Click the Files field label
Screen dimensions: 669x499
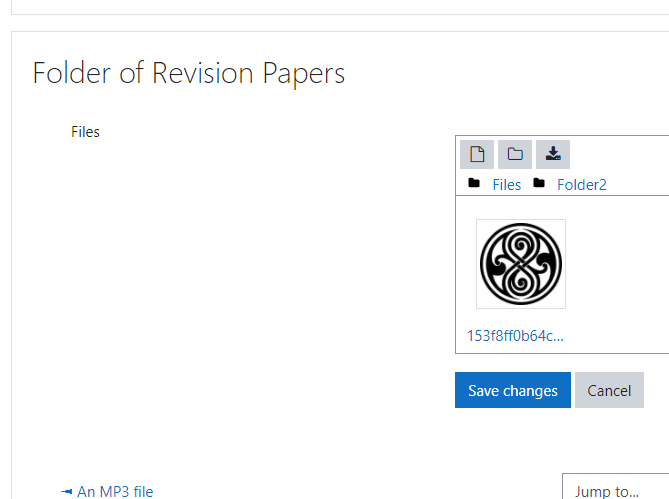pyautogui.click(x=85, y=132)
